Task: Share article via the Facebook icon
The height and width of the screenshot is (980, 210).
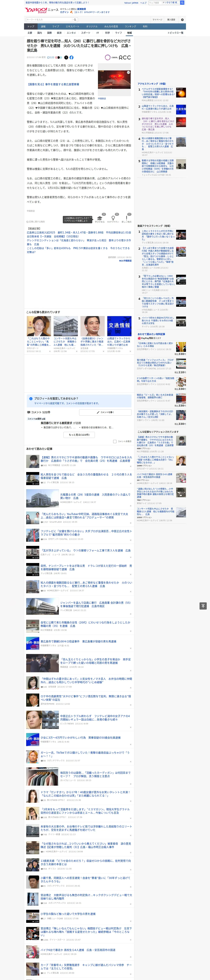Action: (x=71, y=57)
